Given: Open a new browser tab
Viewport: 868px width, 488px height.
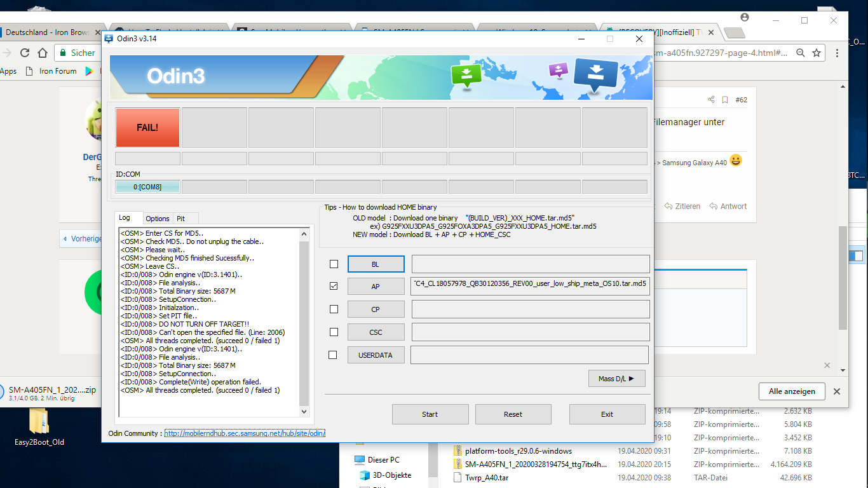Looking at the screenshot, I should (x=734, y=32).
